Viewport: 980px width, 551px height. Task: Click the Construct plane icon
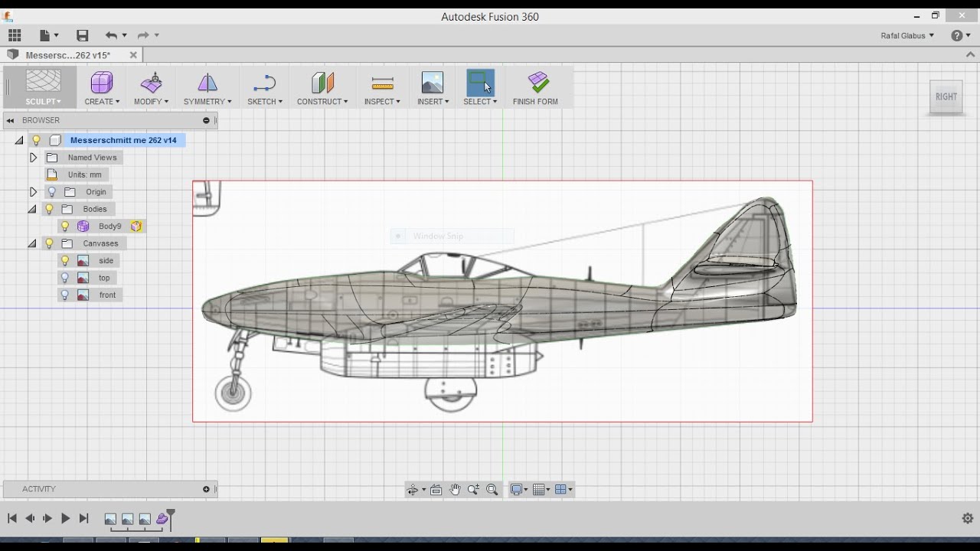[322, 83]
